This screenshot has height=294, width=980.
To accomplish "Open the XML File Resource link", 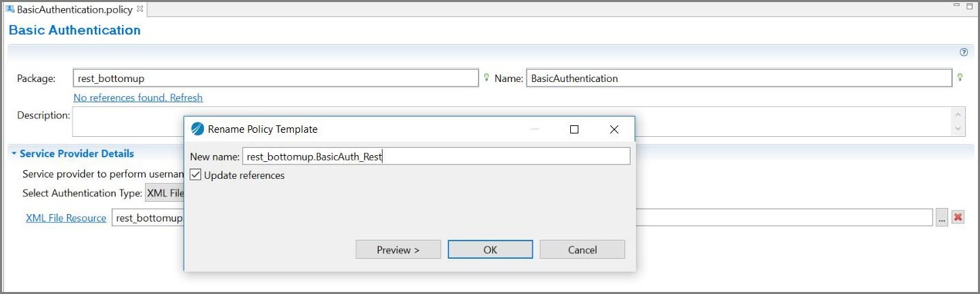I will pos(66,217).
